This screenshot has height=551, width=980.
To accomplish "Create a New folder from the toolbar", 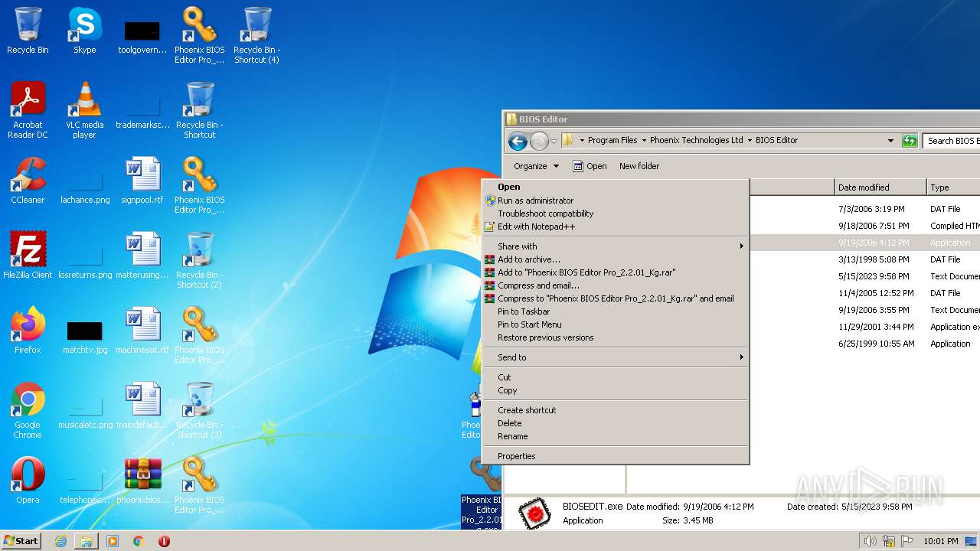I will point(639,166).
